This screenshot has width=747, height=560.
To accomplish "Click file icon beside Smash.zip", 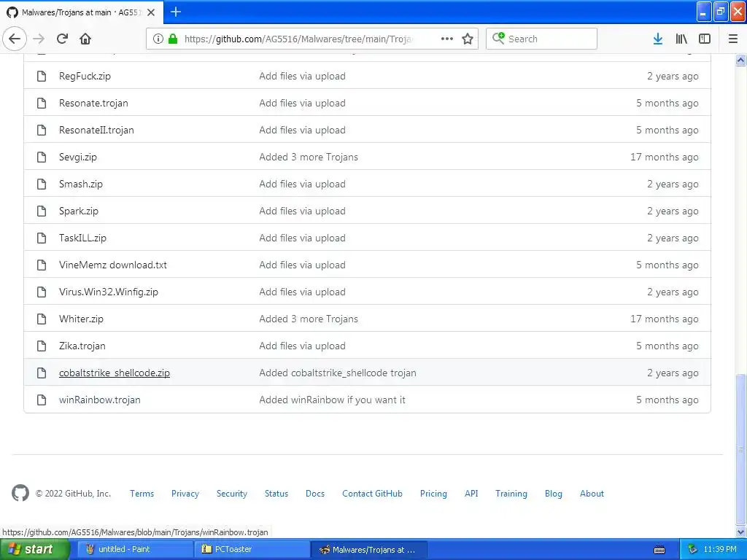I will 42,184.
